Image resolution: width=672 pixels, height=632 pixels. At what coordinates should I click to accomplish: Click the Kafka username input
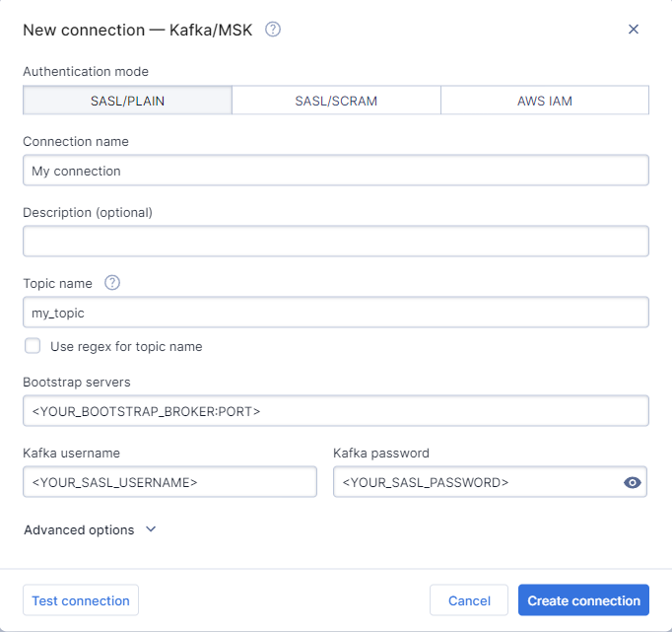169,482
